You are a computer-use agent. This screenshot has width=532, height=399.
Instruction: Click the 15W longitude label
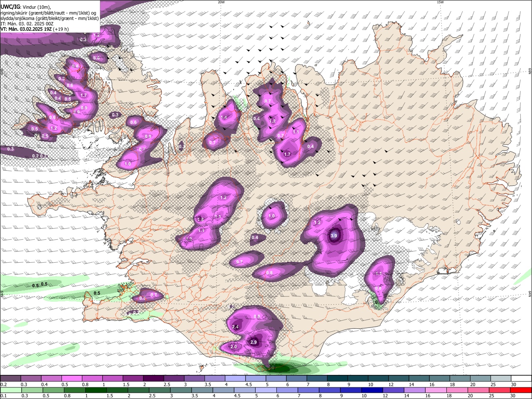(x=440, y=2)
